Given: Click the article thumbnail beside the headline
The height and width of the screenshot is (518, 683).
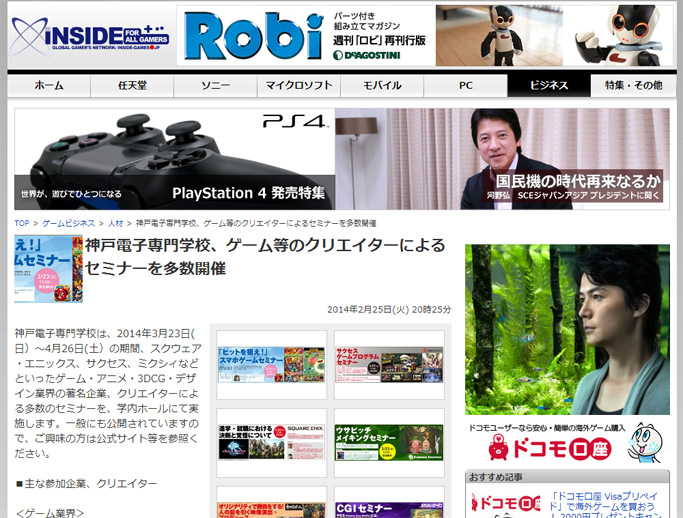Looking at the screenshot, I should pos(48,269).
